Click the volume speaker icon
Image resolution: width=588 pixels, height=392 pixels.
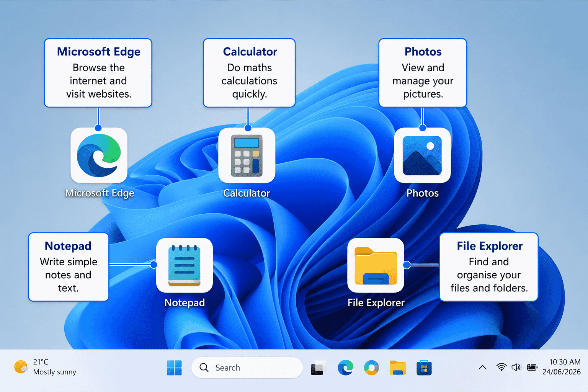pos(516,367)
